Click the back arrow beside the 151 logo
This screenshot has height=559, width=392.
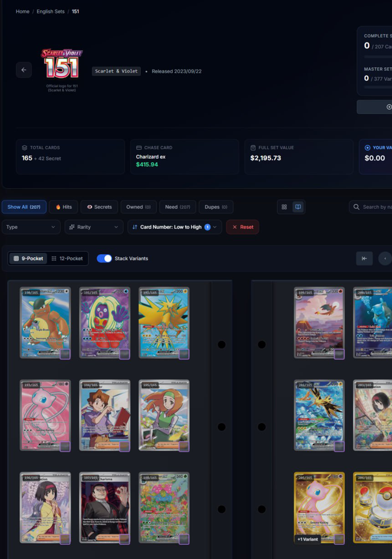pyautogui.click(x=24, y=70)
